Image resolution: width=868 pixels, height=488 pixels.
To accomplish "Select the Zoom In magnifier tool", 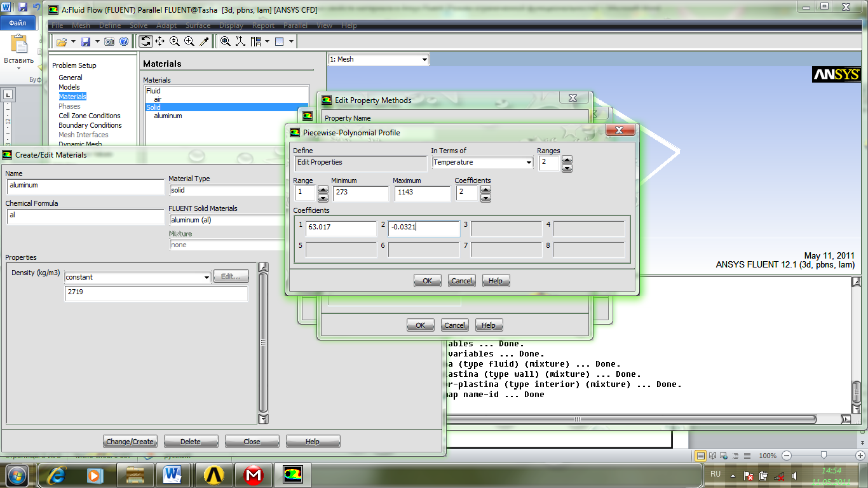I will [175, 41].
